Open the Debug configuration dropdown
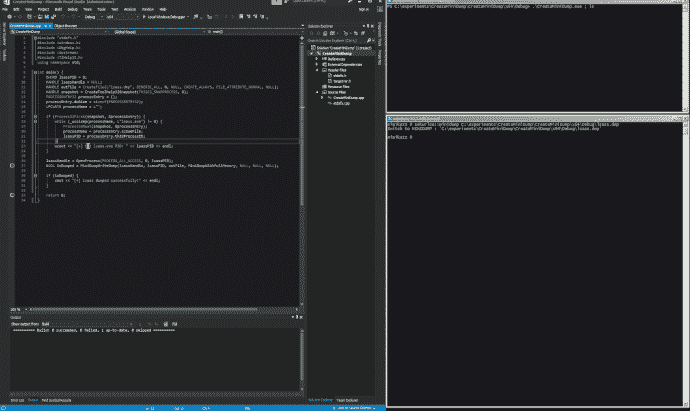Image resolution: width=690 pixels, height=411 pixels. tap(95, 17)
